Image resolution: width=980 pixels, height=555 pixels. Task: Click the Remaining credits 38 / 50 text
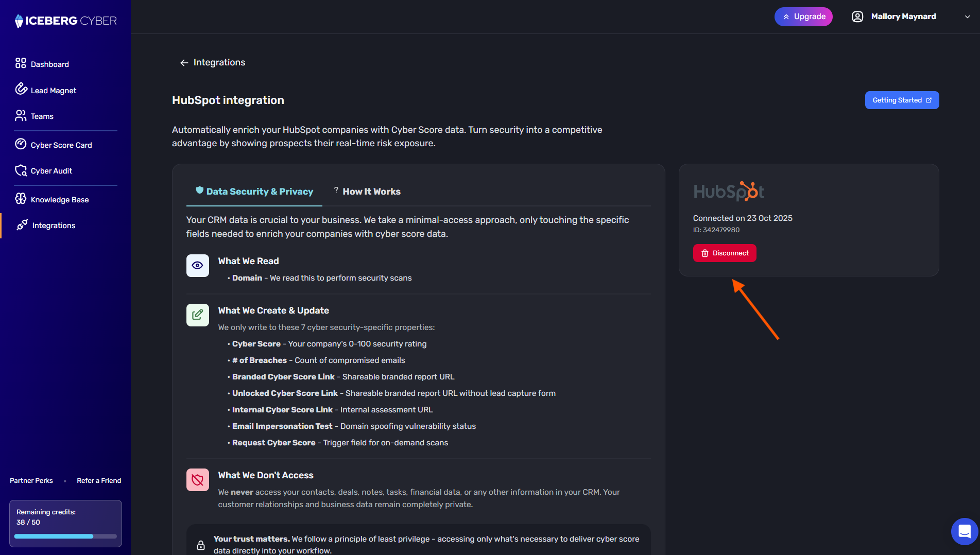(x=46, y=517)
